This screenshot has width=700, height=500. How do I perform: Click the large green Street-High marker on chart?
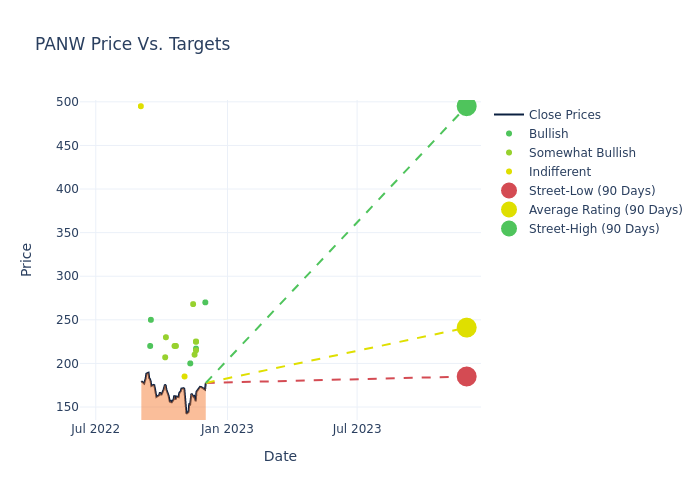click(x=466, y=106)
